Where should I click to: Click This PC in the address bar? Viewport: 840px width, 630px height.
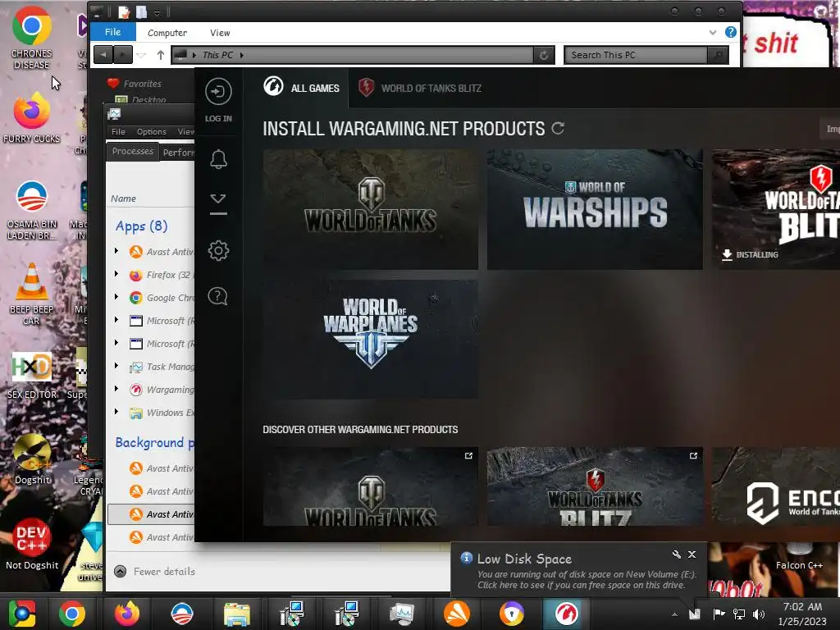pos(217,55)
